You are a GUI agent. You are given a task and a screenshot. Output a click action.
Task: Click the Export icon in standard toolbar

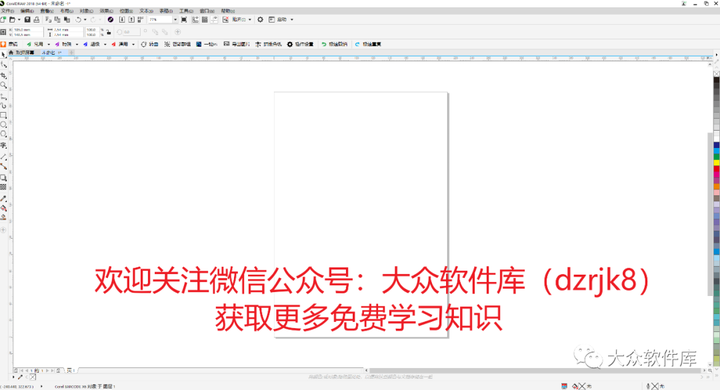point(131,19)
